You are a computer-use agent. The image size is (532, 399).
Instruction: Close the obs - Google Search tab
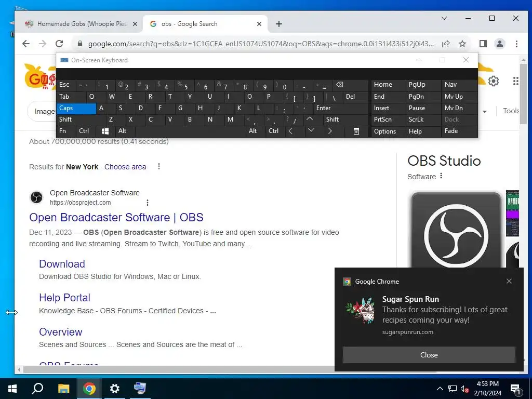coord(259,24)
